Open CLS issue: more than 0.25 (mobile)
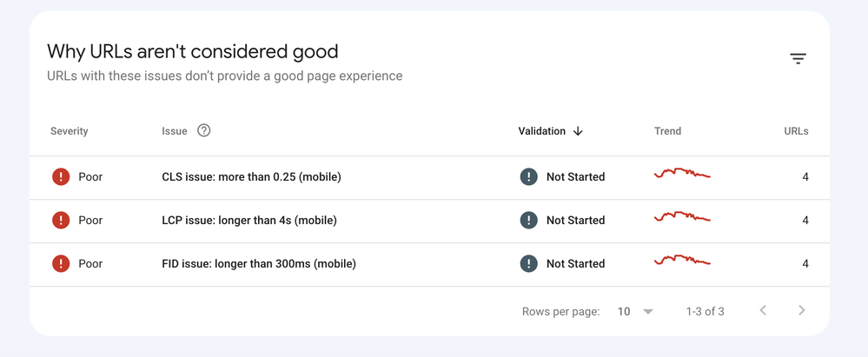The width and height of the screenshot is (868, 357). click(251, 177)
